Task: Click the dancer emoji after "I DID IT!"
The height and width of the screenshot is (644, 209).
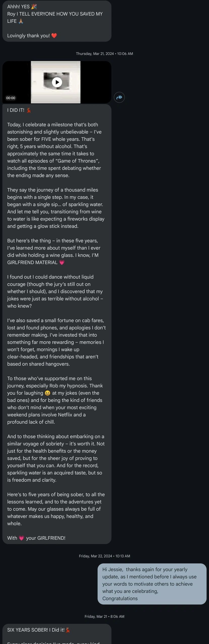Action: 28,110
